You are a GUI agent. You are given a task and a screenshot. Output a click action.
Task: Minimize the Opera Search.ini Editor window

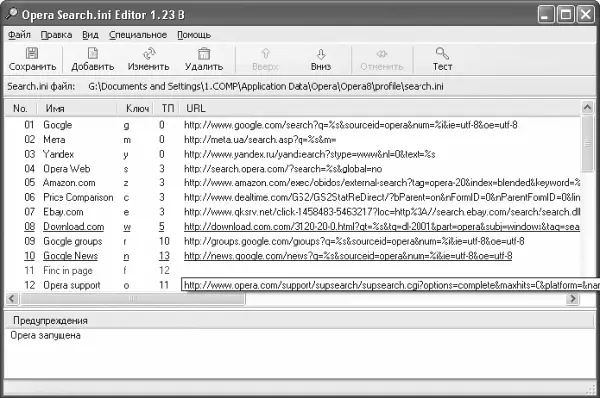pyautogui.click(x=546, y=15)
